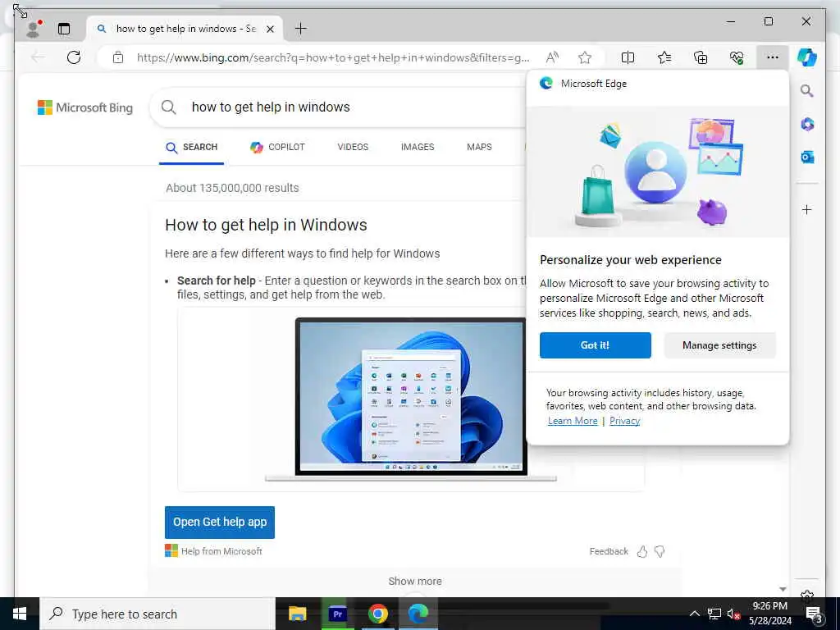Activate Read aloud icon in address bar
This screenshot has height=630, width=840.
click(x=552, y=57)
